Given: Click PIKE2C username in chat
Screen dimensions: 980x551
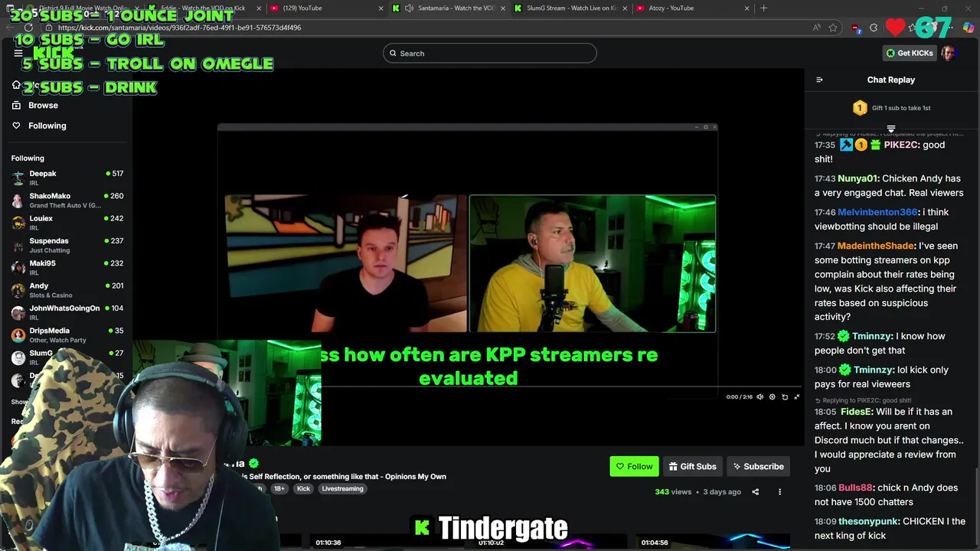Looking at the screenshot, I should point(901,145).
